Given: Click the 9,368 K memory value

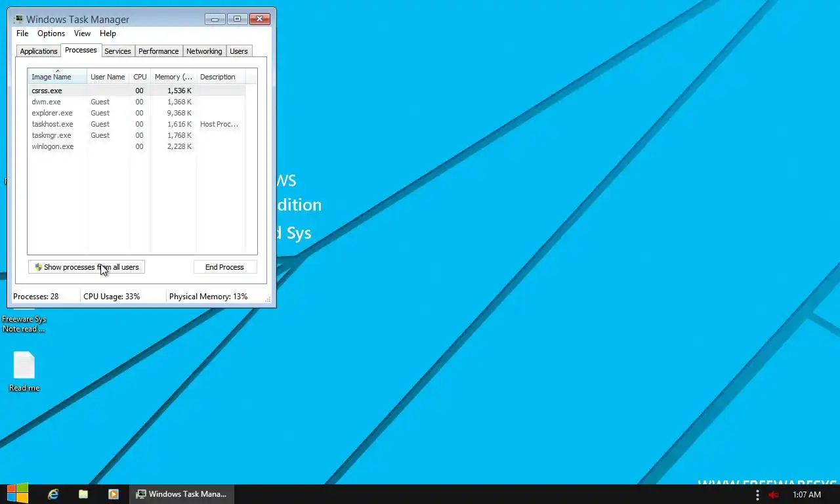Looking at the screenshot, I should pyautogui.click(x=179, y=113).
